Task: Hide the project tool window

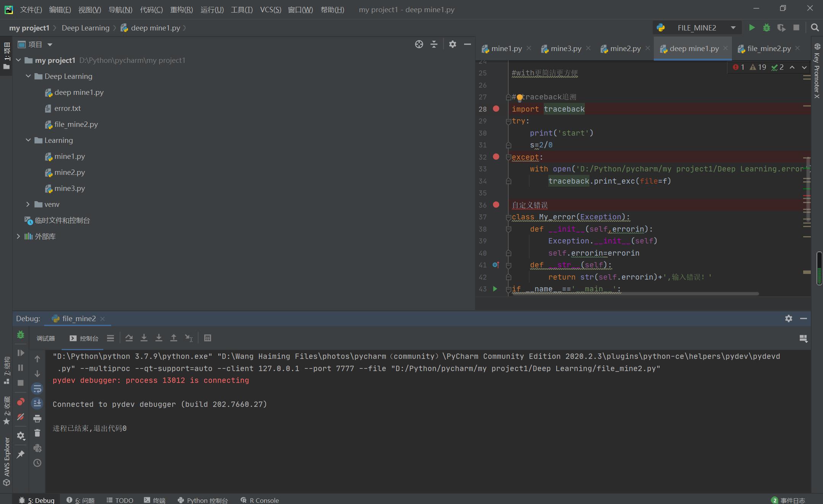Action: tap(468, 45)
